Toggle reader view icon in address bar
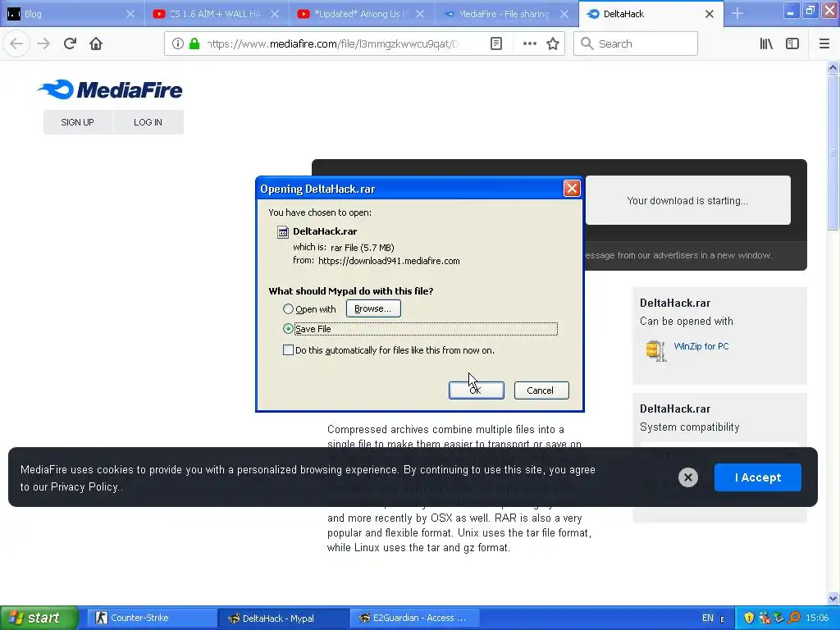 tap(496, 44)
